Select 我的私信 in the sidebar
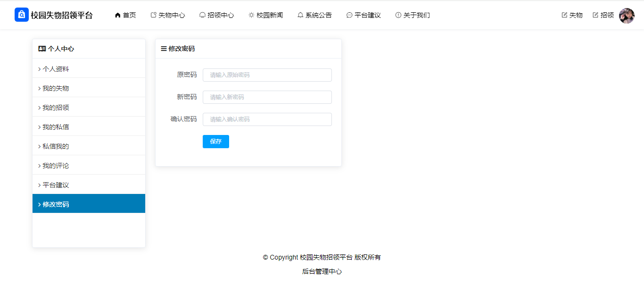The image size is (644, 286). (x=89, y=127)
